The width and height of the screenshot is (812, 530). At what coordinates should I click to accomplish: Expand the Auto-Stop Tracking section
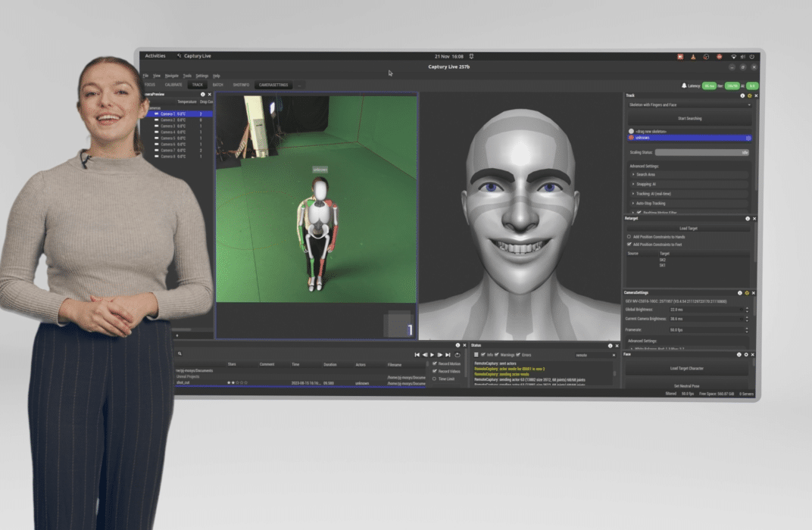pyautogui.click(x=689, y=204)
